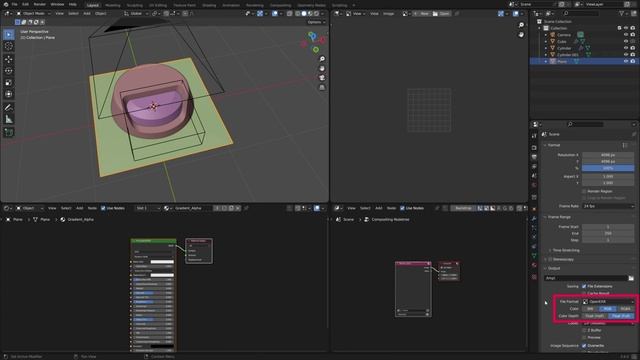Click the viewport pan hand icon
This screenshot has height=360, width=640.
tap(322, 69)
